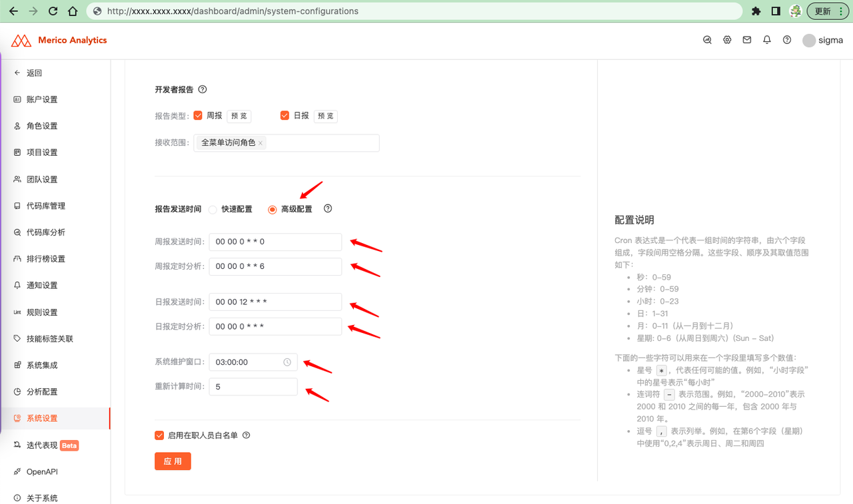The width and height of the screenshot is (853, 504).
Task: Click the Merico Analytics logo
Action: [x=59, y=41]
